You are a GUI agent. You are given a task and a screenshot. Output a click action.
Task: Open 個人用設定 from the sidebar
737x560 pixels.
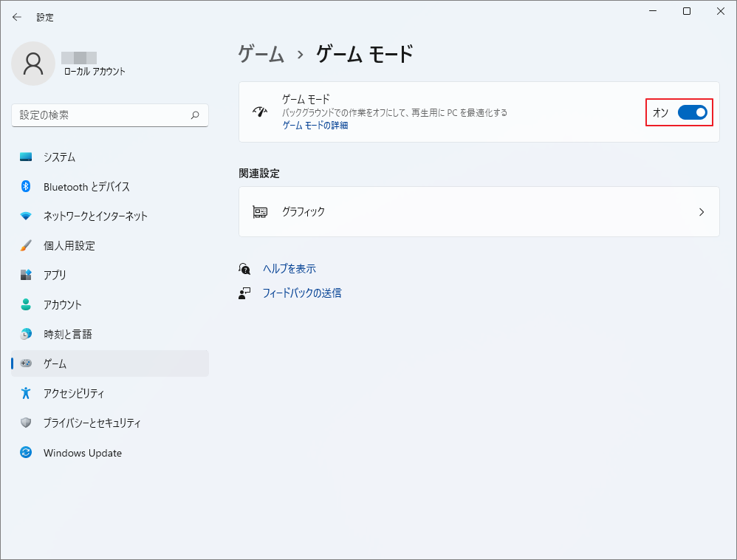(26, 245)
